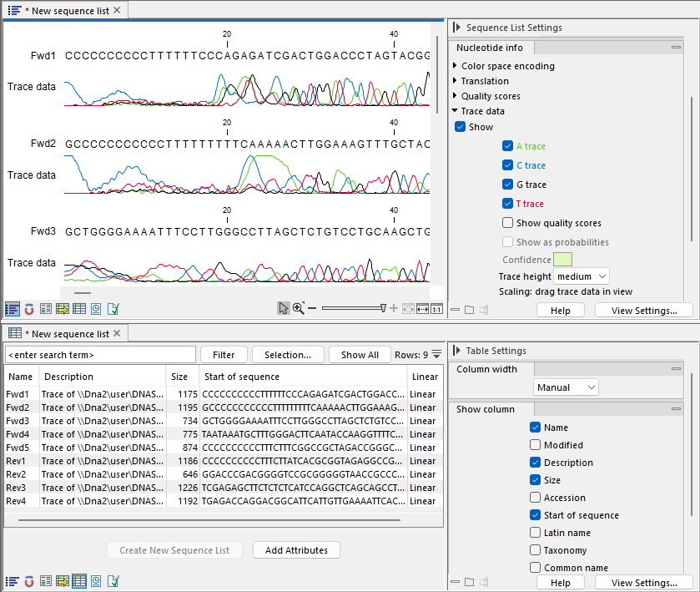Click the rows filter options icon next to Rows: 9

(x=436, y=355)
